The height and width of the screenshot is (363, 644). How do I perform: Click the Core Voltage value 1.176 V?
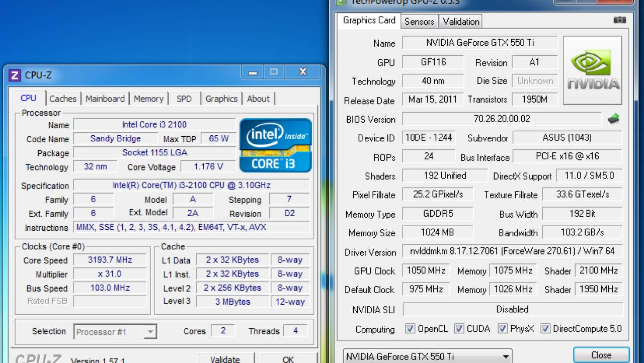pyautogui.click(x=208, y=166)
